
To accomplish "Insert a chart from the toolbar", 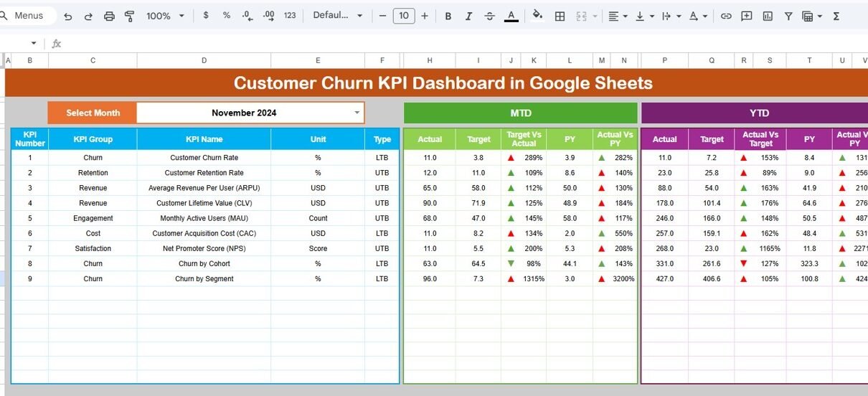I will pyautogui.click(x=768, y=16).
